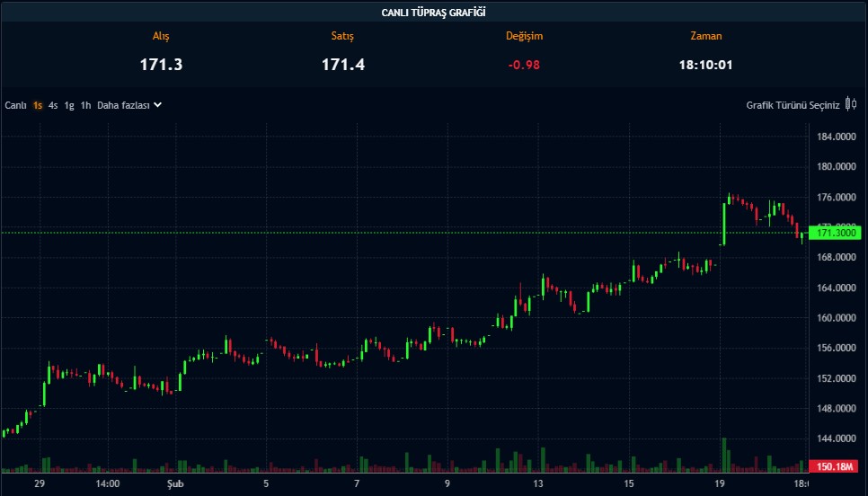Click the Zaman time value 18:10:01
Screen dimensions: 868x496
point(705,65)
